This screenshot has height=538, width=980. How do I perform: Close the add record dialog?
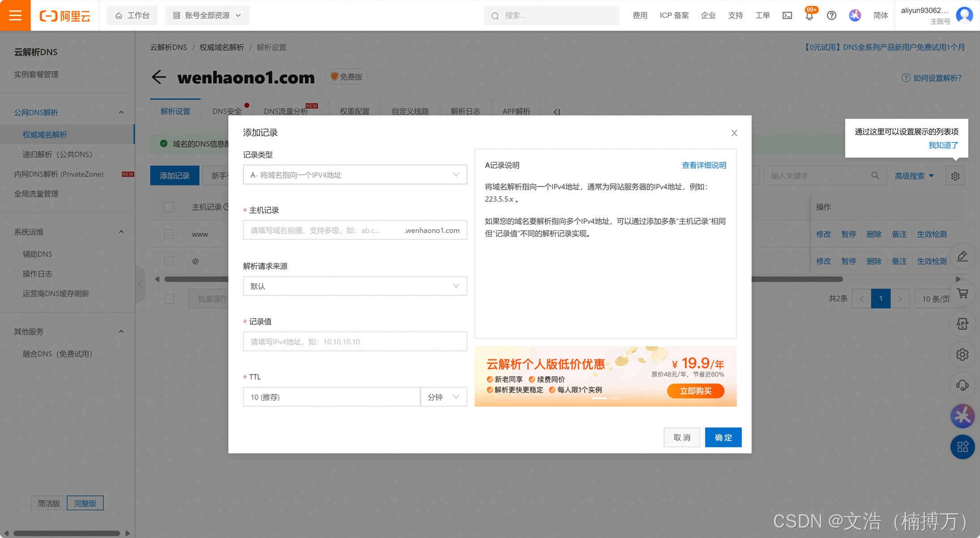734,133
